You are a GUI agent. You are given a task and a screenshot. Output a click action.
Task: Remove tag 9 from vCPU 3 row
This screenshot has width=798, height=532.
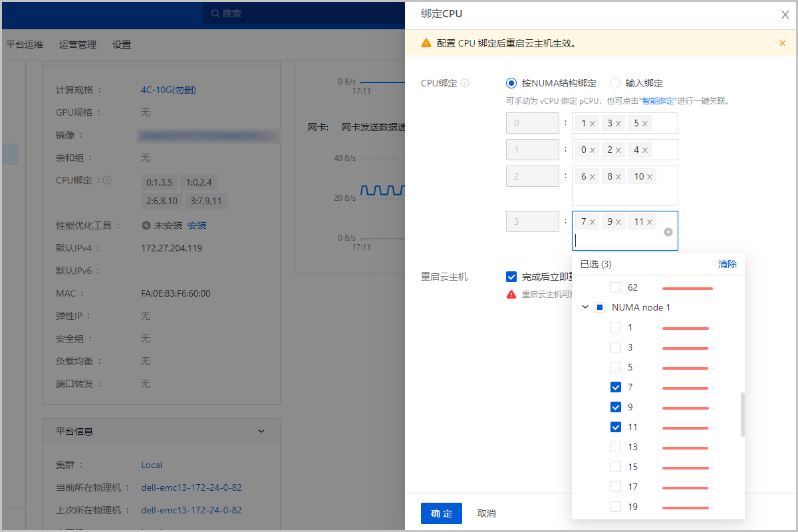pos(618,222)
